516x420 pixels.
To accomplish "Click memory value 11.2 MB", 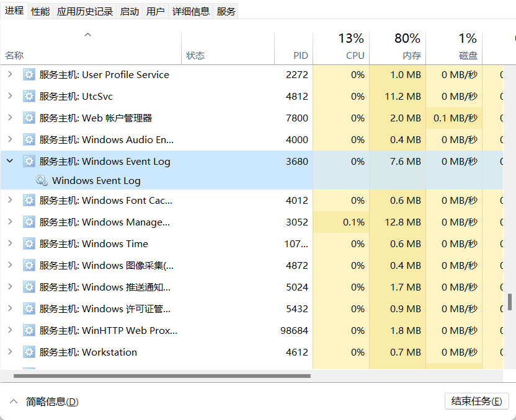I will 403,96.
